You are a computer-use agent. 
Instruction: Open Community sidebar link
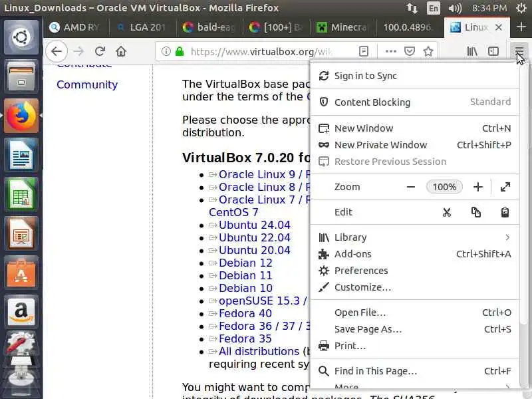(87, 84)
